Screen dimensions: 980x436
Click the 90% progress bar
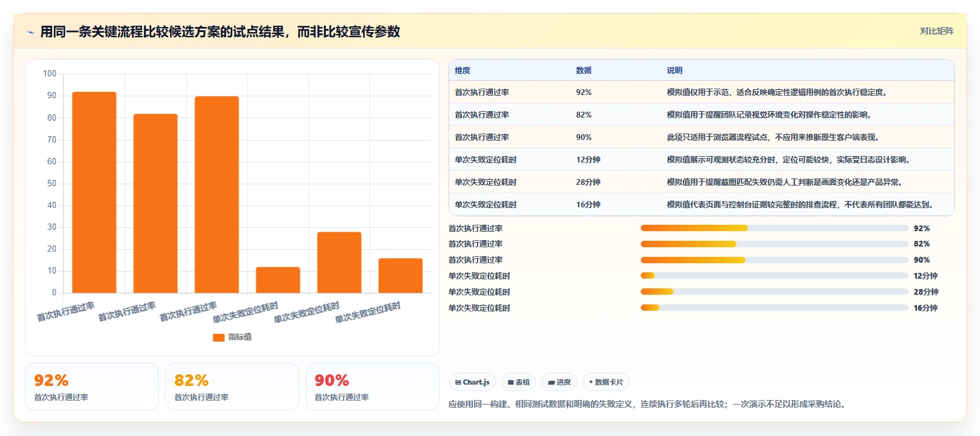[774, 260]
